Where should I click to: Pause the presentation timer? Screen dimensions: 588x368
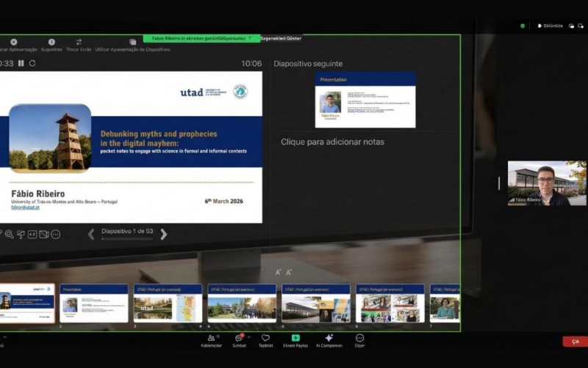(x=21, y=63)
